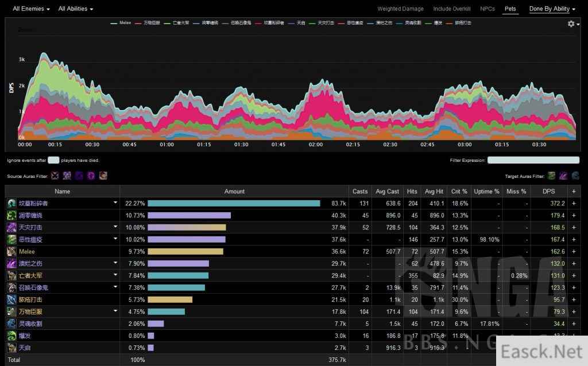
Task: Switch to the Pets tab
Action: (510, 9)
